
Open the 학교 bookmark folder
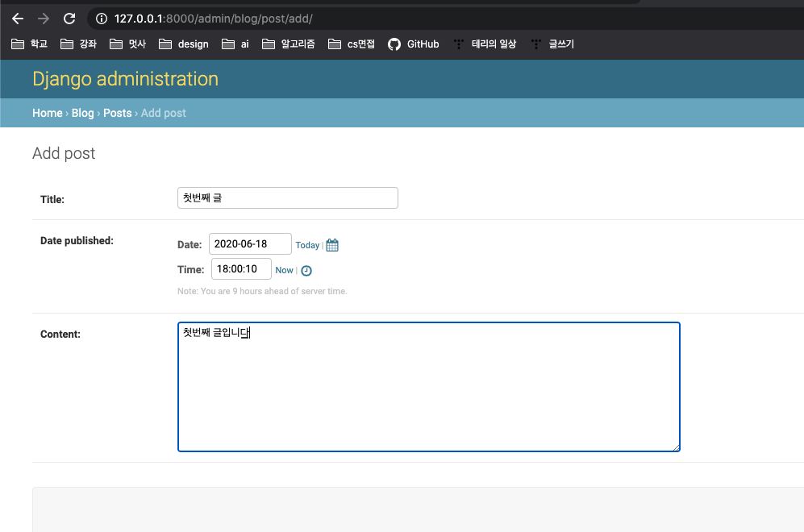pos(29,44)
